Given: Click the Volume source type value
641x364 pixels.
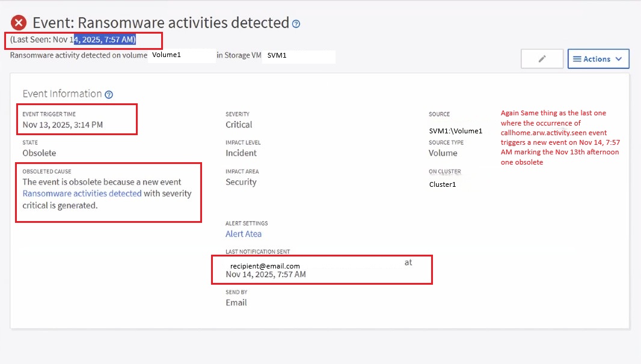Looking at the screenshot, I should 443,153.
